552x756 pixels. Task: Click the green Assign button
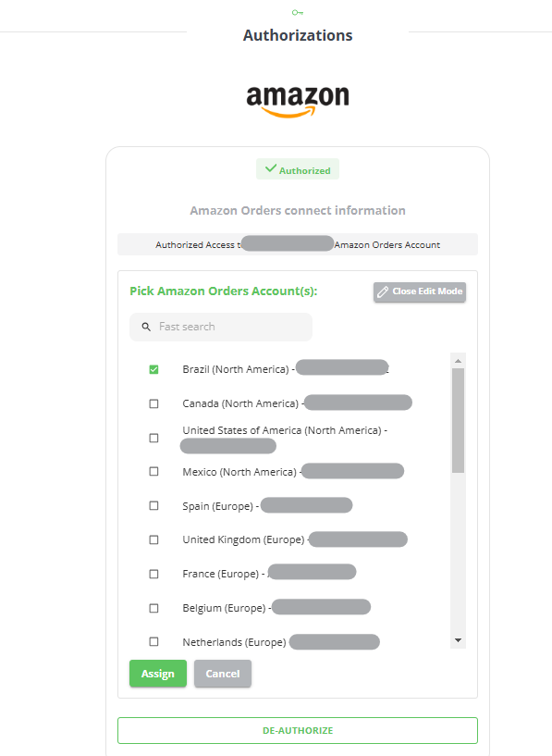coord(158,674)
